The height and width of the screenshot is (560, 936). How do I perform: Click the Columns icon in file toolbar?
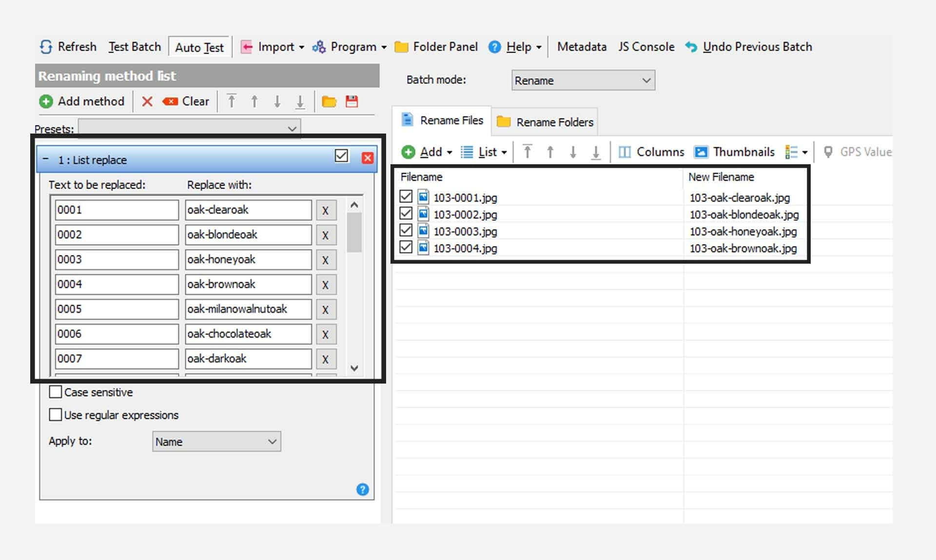(624, 152)
